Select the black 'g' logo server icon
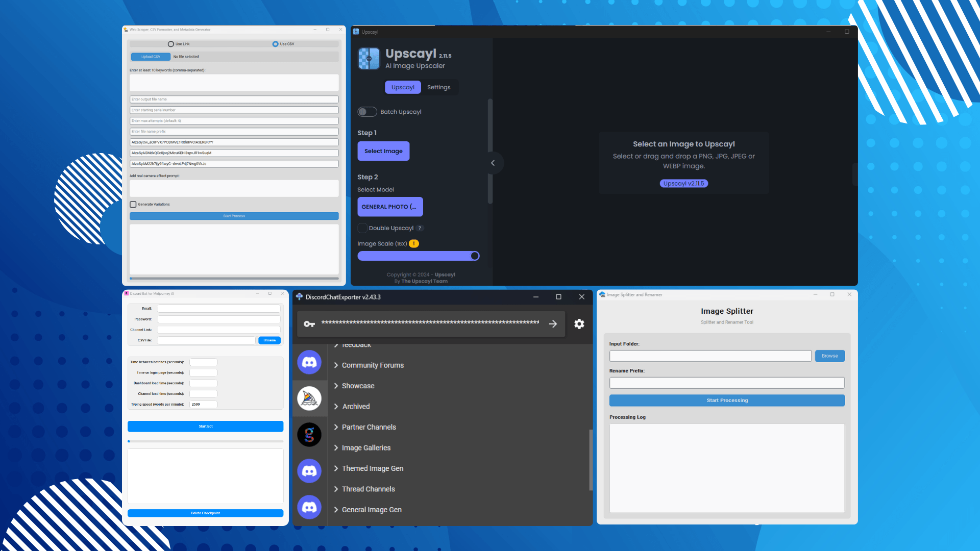 coord(309,434)
